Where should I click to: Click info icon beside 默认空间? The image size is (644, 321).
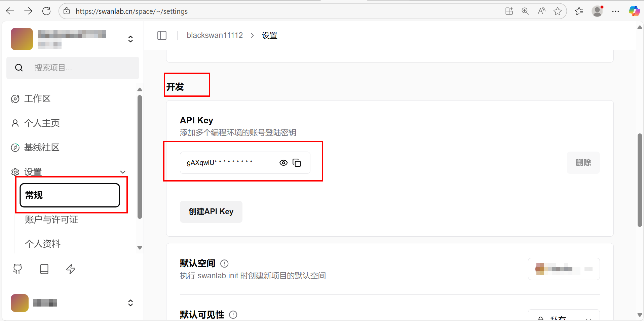[224, 264]
